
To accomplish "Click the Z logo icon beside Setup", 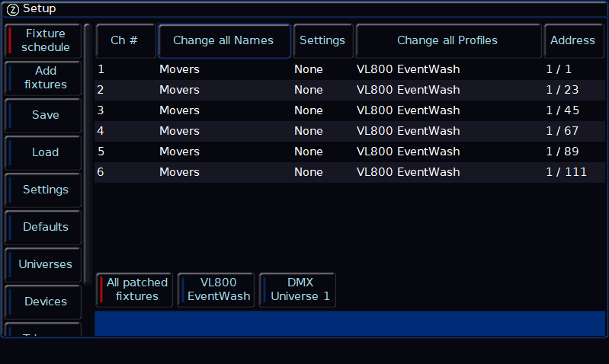I will click(13, 9).
